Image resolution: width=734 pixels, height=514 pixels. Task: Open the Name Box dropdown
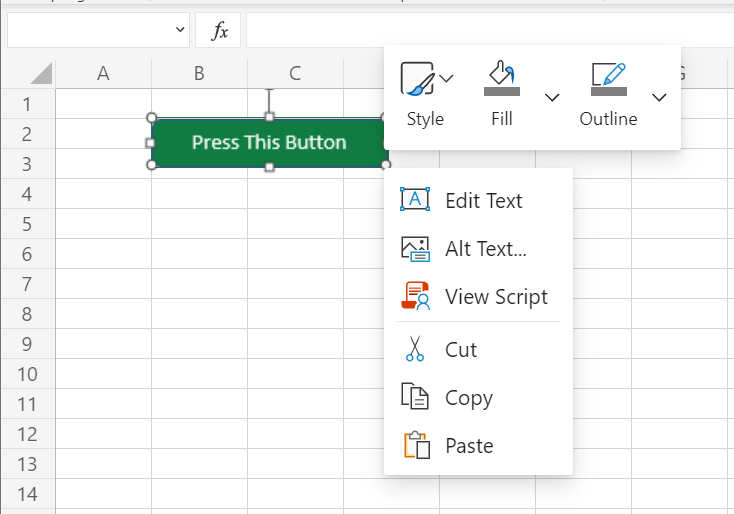[180, 31]
